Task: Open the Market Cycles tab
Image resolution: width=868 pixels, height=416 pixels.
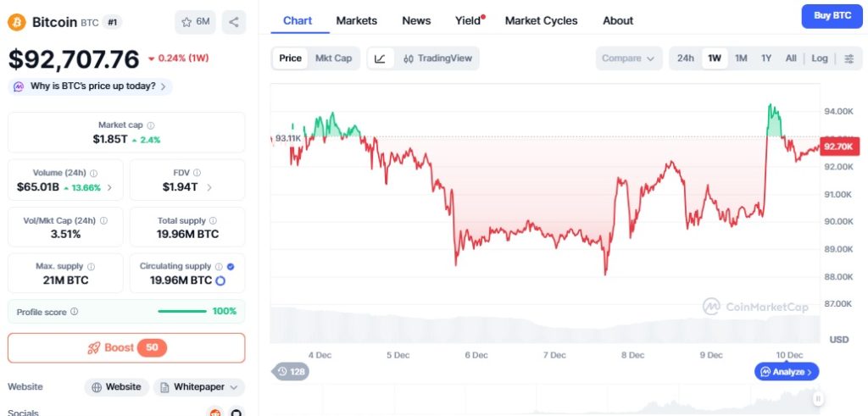Action: [541, 21]
